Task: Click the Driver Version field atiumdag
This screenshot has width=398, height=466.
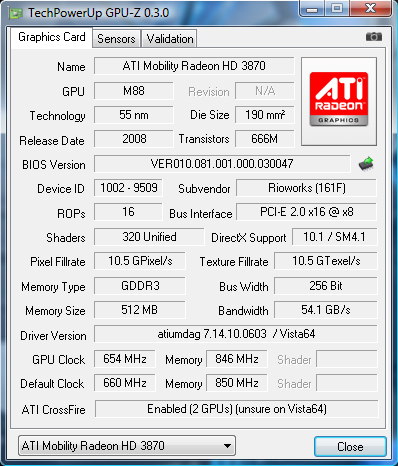Action: pyautogui.click(x=236, y=334)
